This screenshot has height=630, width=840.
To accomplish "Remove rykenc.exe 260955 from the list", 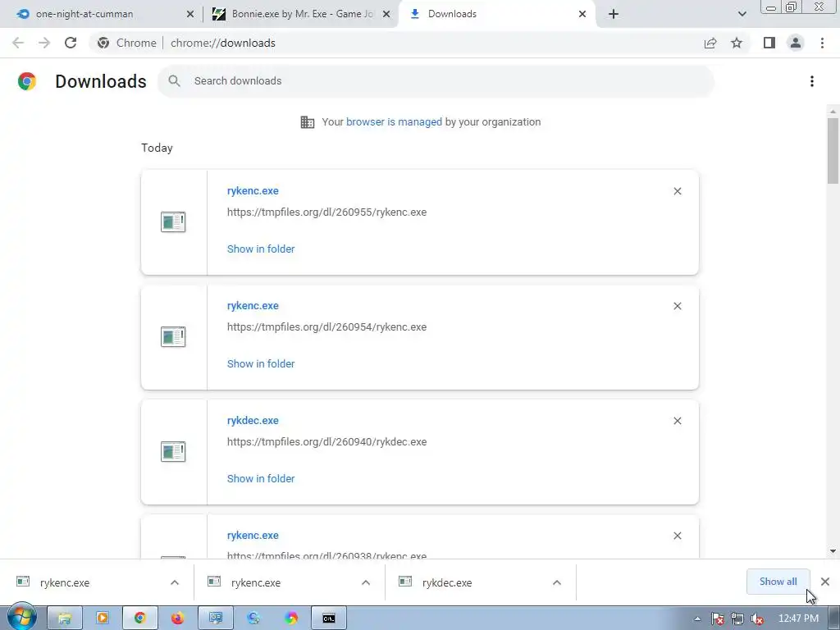I will click(x=677, y=191).
